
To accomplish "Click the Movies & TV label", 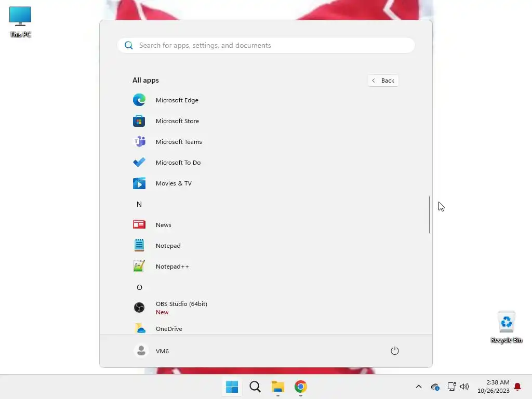I will coord(174,183).
